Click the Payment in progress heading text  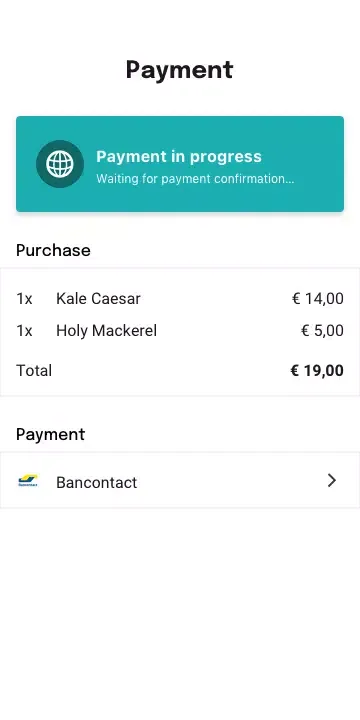pyautogui.click(x=179, y=157)
